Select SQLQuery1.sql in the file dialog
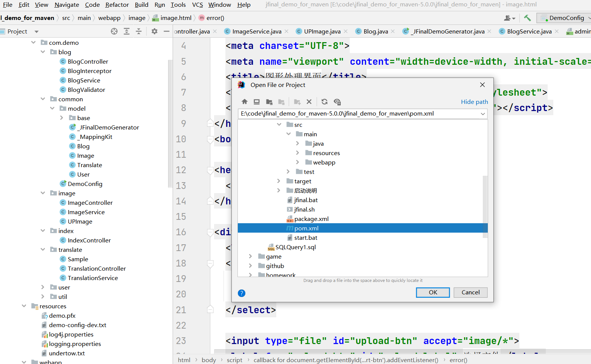The height and width of the screenshot is (364, 591). click(295, 247)
